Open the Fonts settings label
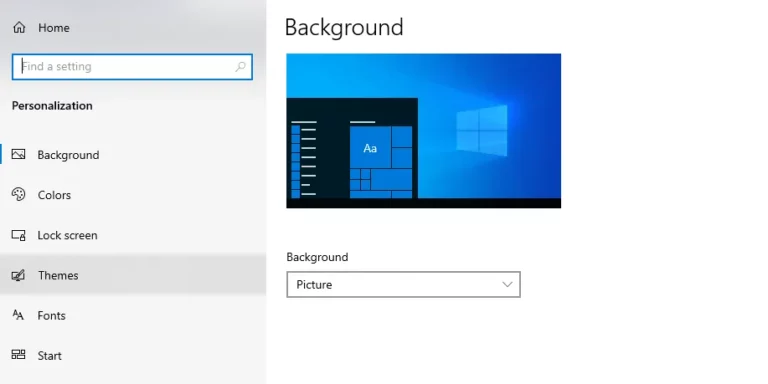The image size is (768, 384). coord(51,315)
